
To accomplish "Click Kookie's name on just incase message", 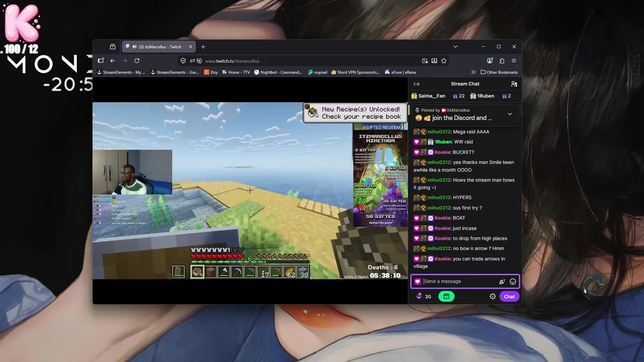I will click(x=443, y=228).
